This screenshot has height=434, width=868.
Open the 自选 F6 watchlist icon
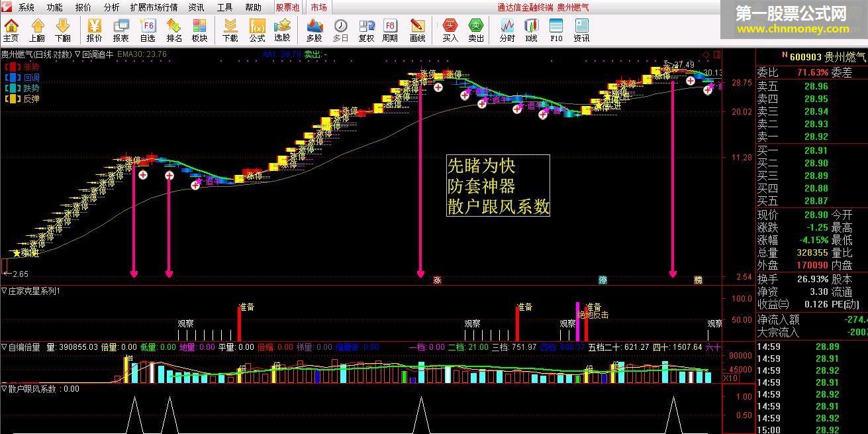148,30
